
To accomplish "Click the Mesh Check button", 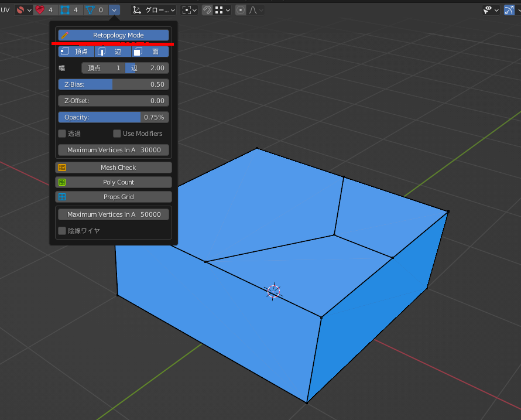I will pos(114,168).
